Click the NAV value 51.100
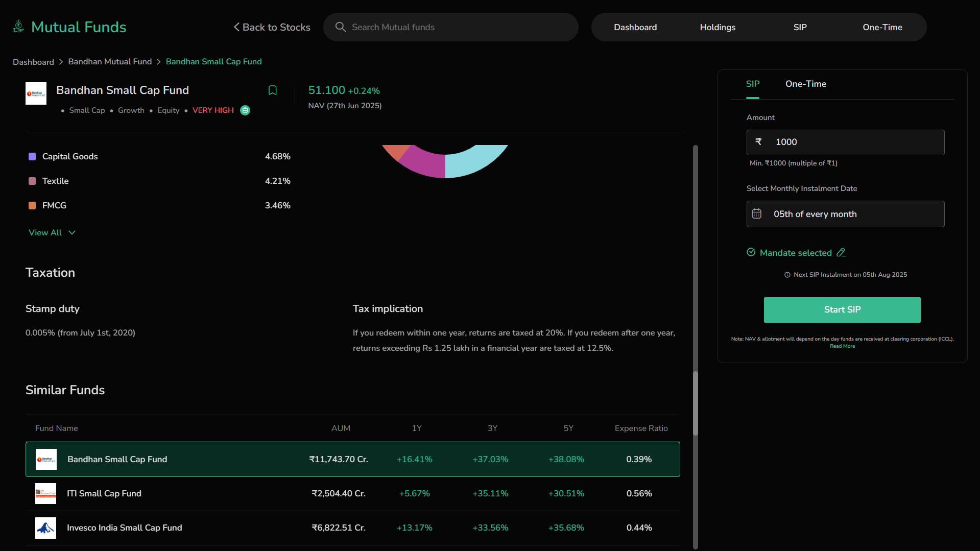Viewport: 980px width, 551px height. tap(327, 90)
